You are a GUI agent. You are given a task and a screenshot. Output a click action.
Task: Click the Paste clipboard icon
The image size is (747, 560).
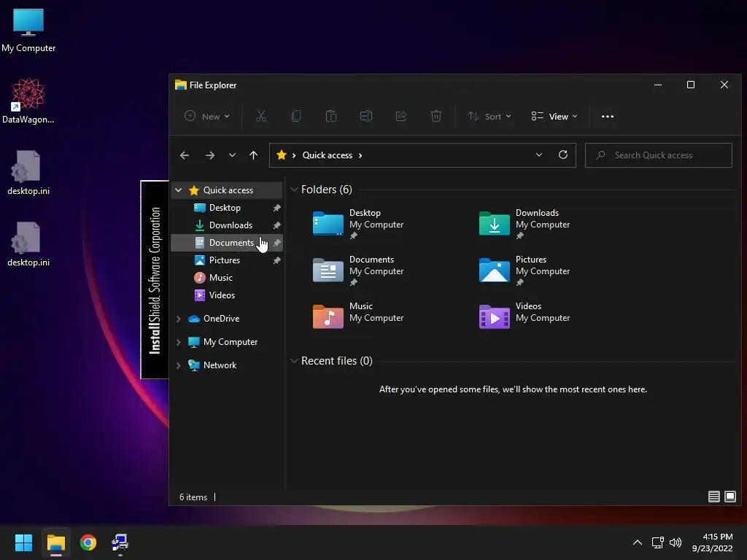(331, 116)
